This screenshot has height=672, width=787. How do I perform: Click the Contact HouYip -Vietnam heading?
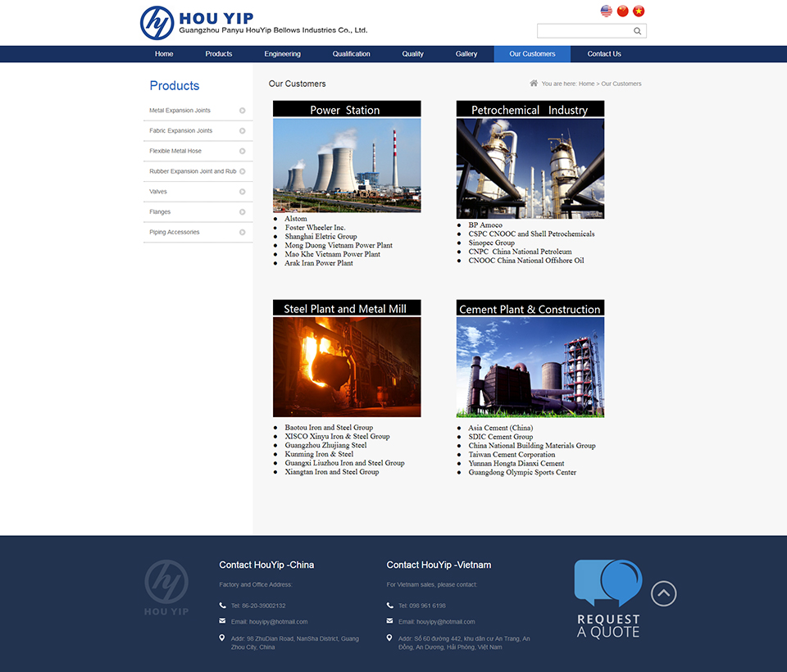[439, 565]
